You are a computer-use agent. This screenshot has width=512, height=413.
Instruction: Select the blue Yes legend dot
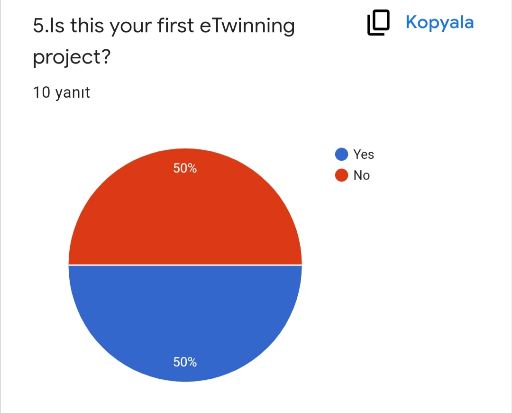pos(341,154)
